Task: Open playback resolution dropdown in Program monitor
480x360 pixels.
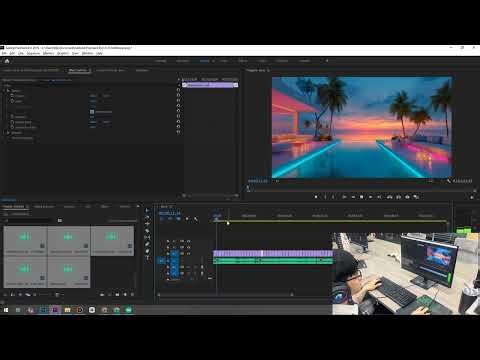Action: [x=431, y=181]
